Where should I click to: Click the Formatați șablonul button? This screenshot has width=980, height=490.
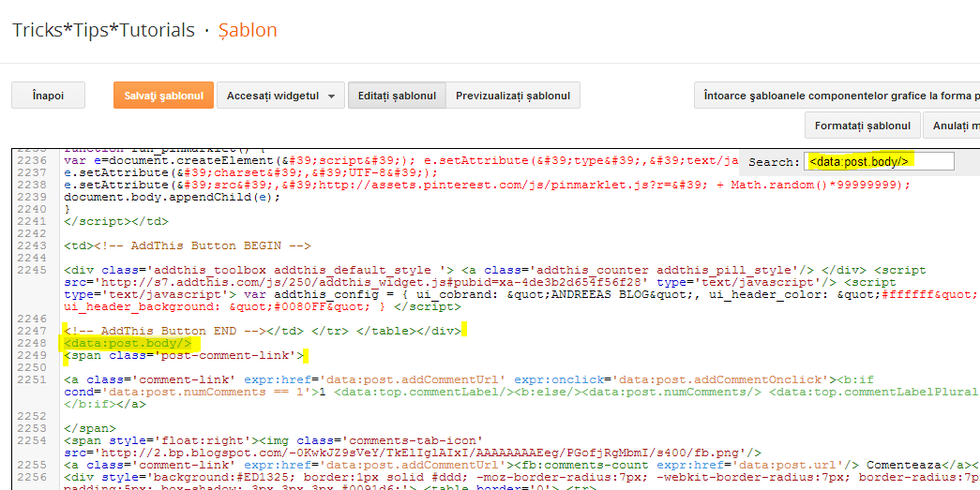[x=863, y=126]
